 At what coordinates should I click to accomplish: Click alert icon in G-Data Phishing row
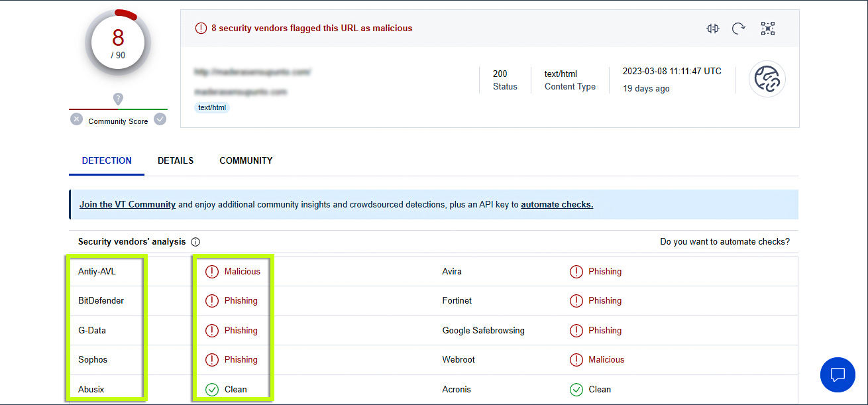coord(212,330)
